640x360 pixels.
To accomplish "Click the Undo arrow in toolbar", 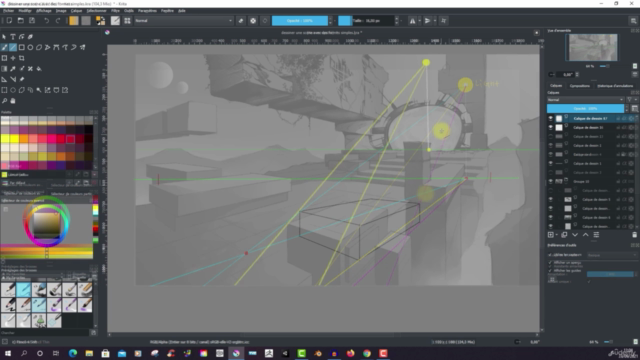I will (46, 20).
